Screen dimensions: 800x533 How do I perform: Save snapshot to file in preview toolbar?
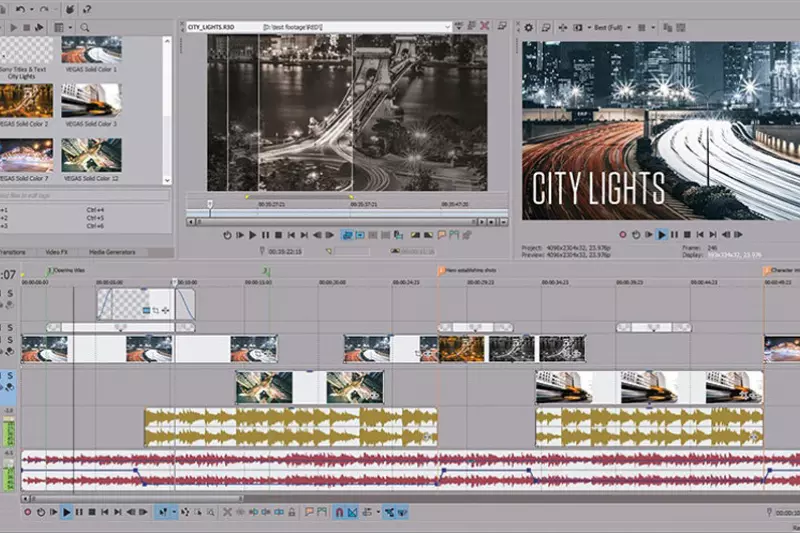click(681, 28)
